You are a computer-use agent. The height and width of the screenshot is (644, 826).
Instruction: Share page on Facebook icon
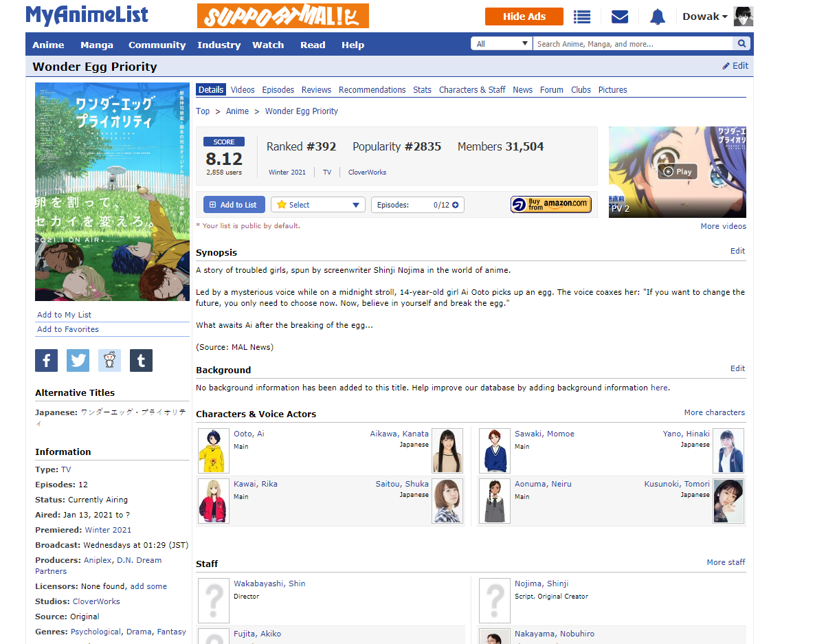(x=47, y=360)
